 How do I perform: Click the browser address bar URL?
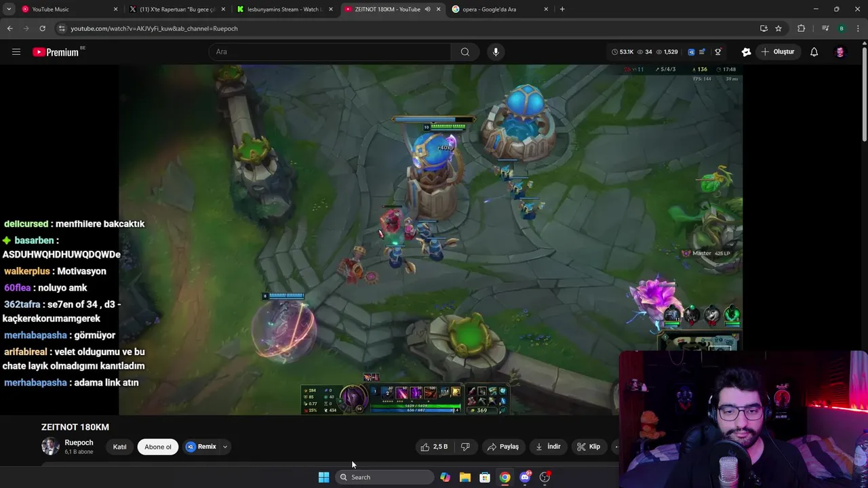point(154,28)
